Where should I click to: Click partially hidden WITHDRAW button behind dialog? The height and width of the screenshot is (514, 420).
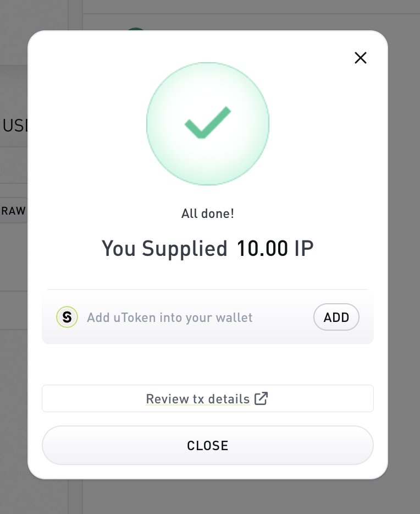coord(13,210)
